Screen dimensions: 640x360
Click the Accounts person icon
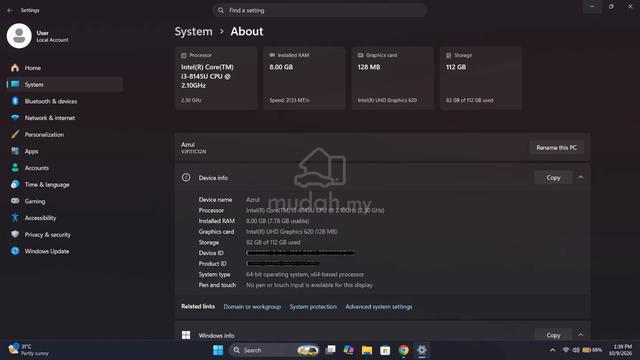[15, 168]
